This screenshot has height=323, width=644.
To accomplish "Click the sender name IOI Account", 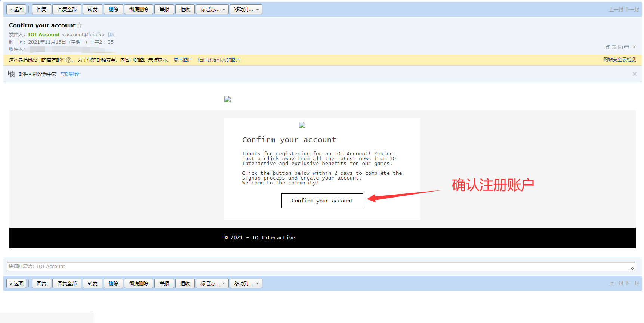I will (x=44, y=34).
